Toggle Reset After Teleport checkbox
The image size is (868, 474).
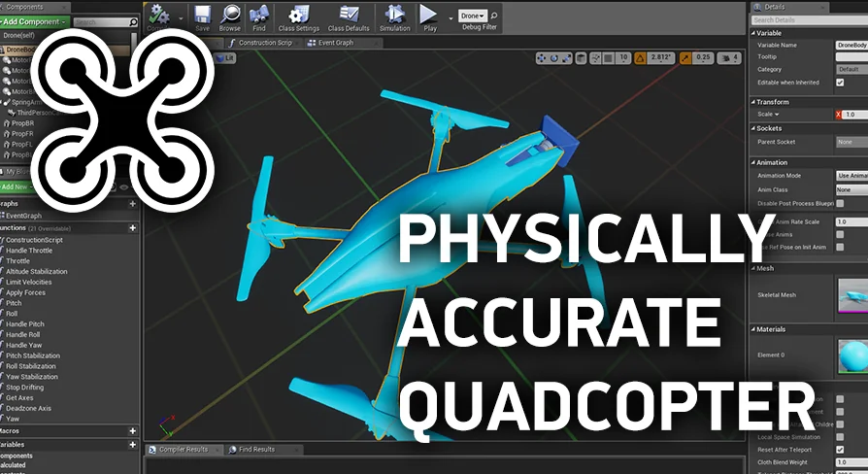(x=840, y=450)
